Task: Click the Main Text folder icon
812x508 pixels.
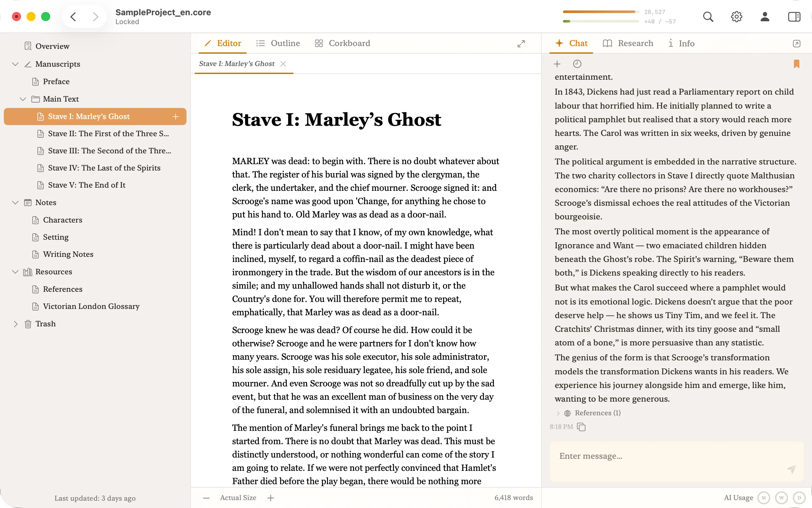Action: click(36, 99)
